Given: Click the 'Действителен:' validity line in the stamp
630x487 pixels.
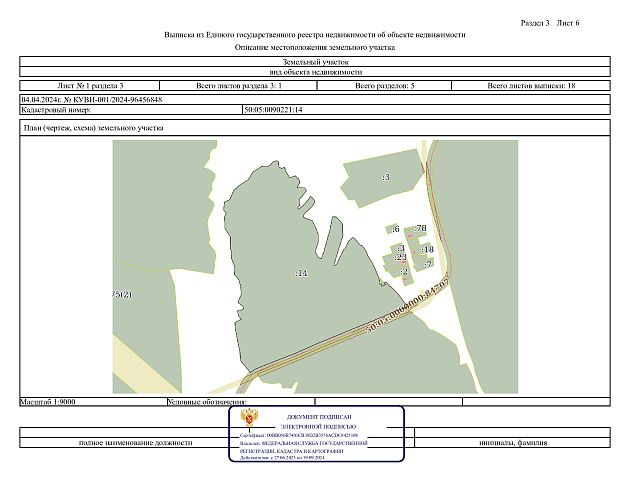Looking at the screenshot, I should click(x=282, y=458).
